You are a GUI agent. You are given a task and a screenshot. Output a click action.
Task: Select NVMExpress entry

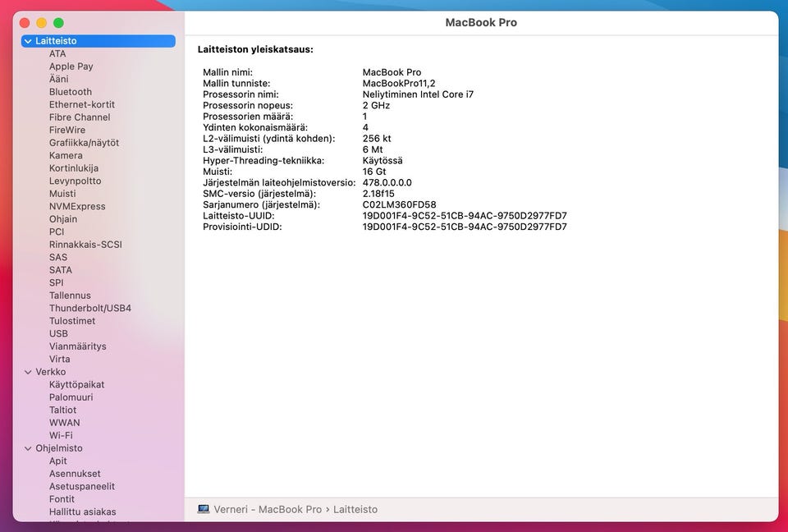click(x=77, y=206)
